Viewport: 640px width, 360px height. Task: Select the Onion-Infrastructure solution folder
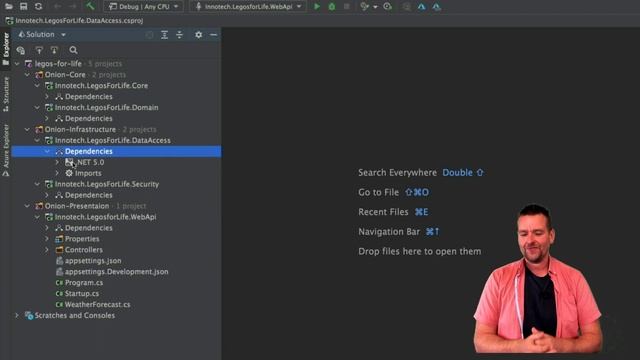[80, 129]
